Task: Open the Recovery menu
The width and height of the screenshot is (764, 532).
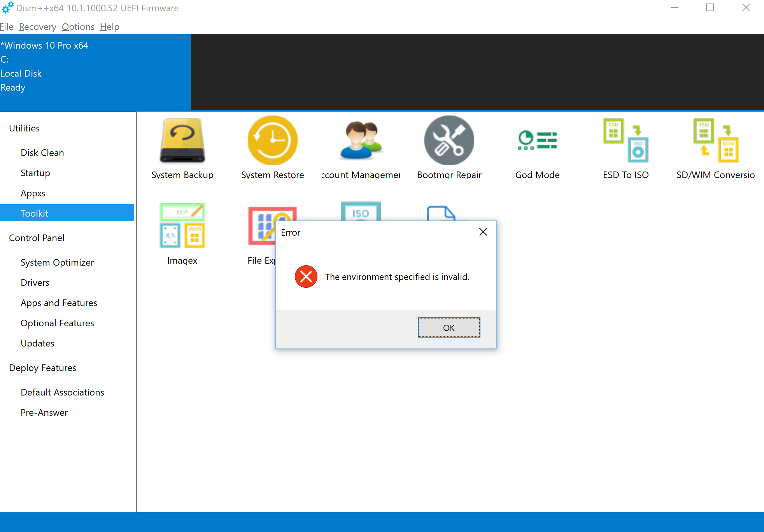Action: pyautogui.click(x=38, y=27)
